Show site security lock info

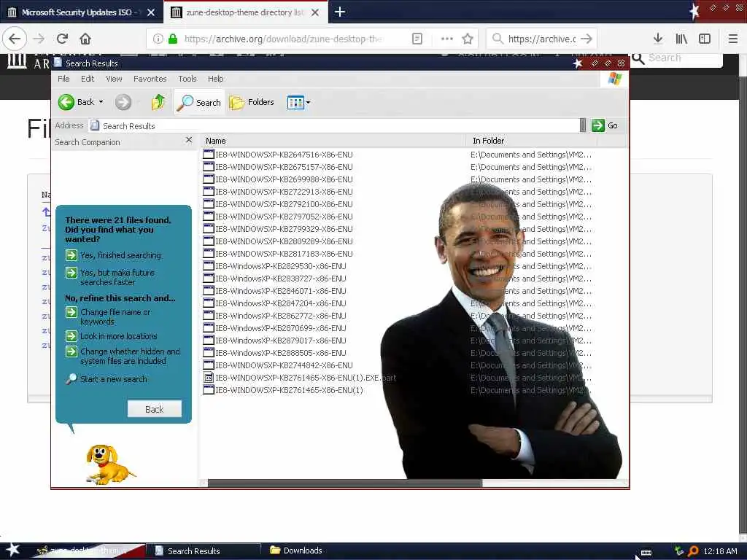pos(173,39)
